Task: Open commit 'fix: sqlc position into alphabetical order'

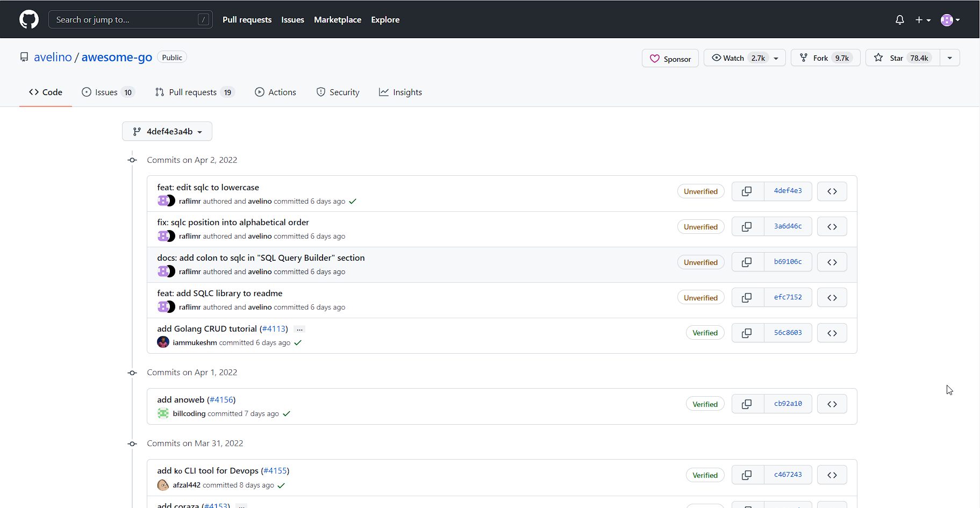Action: tap(233, 223)
